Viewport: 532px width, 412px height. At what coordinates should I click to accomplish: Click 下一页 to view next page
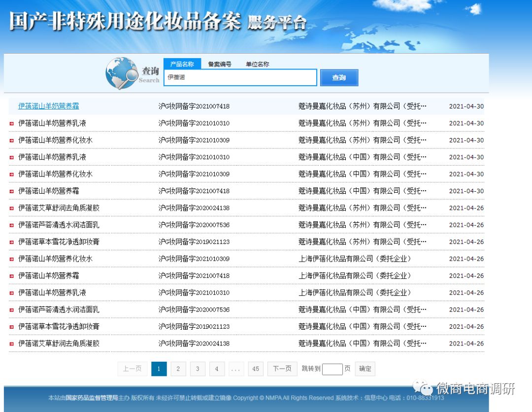[282, 369]
